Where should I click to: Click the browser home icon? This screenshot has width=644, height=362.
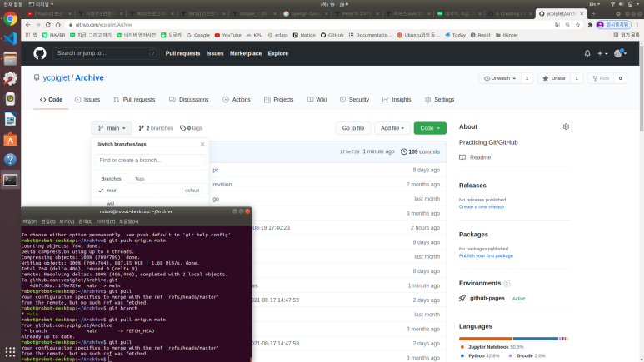pyautogui.click(x=58, y=25)
